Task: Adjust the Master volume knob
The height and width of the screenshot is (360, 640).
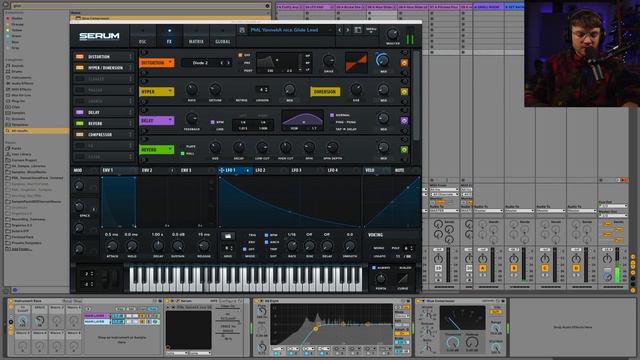Action: coord(393,34)
